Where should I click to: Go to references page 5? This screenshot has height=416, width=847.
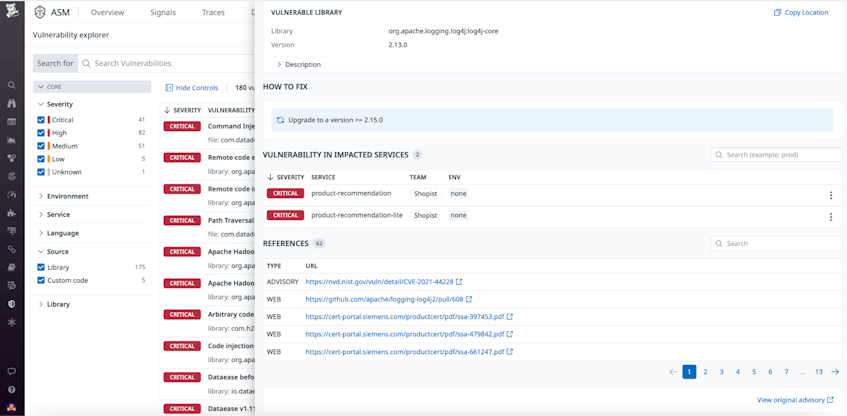tap(754, 372)
